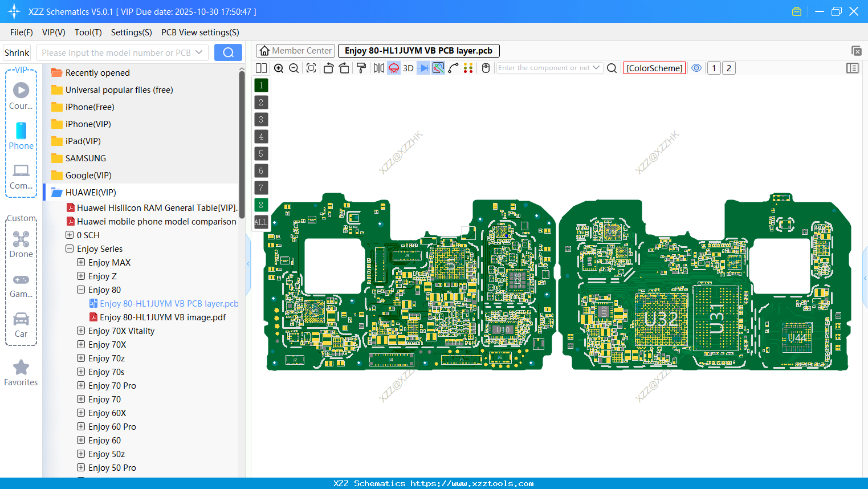Open the Member Center tab
This screenshot has width=868, height=489.
click(295, 51)
